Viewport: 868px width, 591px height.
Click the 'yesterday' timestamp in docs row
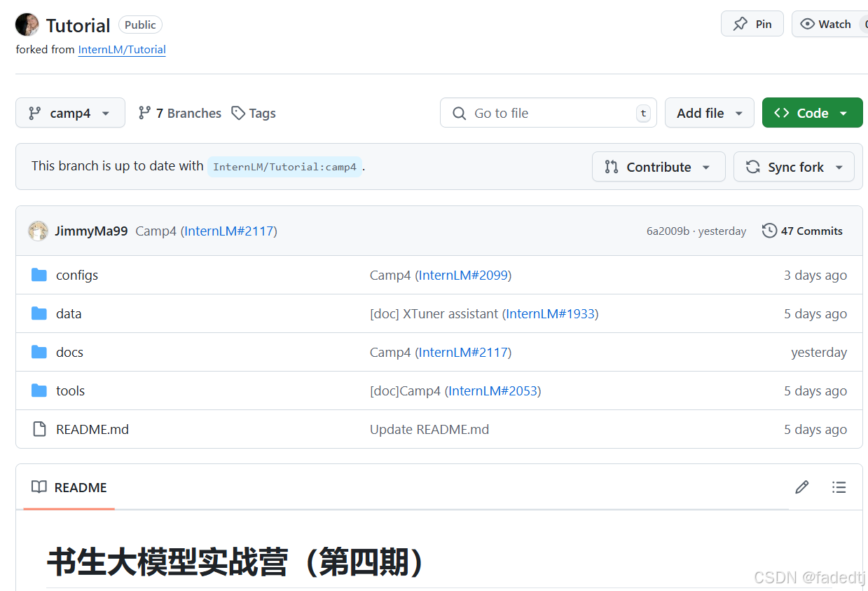[x=819, y=352]
